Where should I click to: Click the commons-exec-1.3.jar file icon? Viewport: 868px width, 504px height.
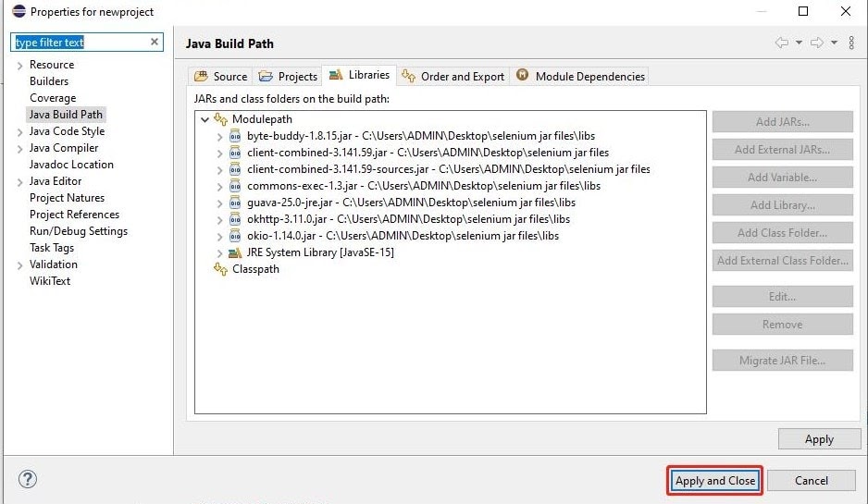235,186
